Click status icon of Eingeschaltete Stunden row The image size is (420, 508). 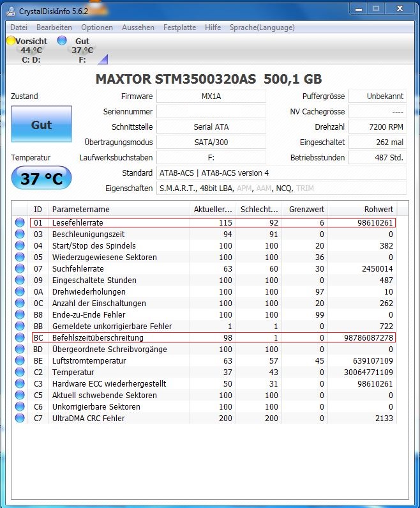pos(20,280)
